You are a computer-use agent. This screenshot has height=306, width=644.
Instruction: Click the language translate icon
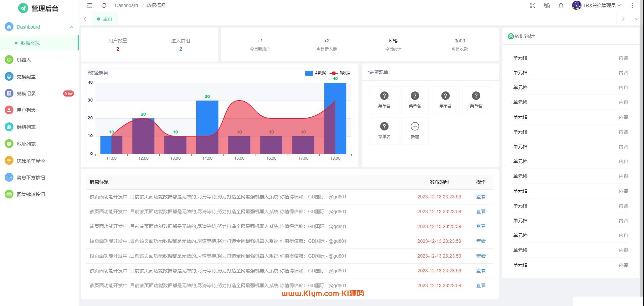coord(547,5)
